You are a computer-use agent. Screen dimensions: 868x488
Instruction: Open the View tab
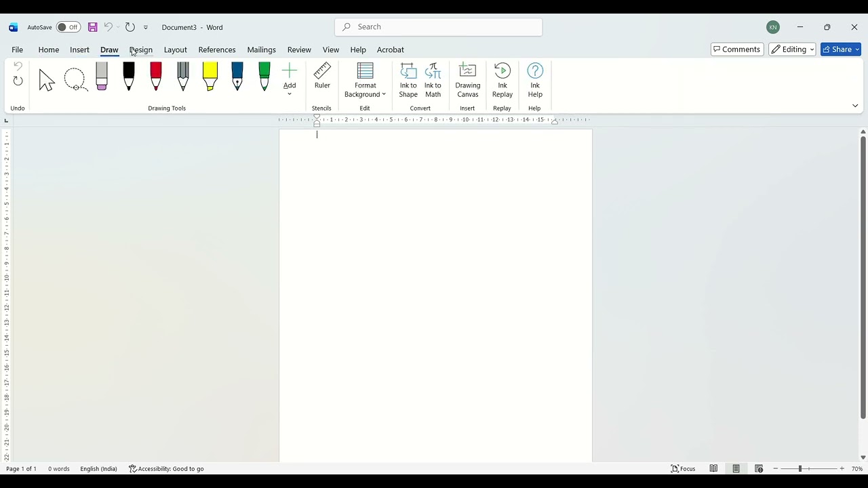point(331,49)
